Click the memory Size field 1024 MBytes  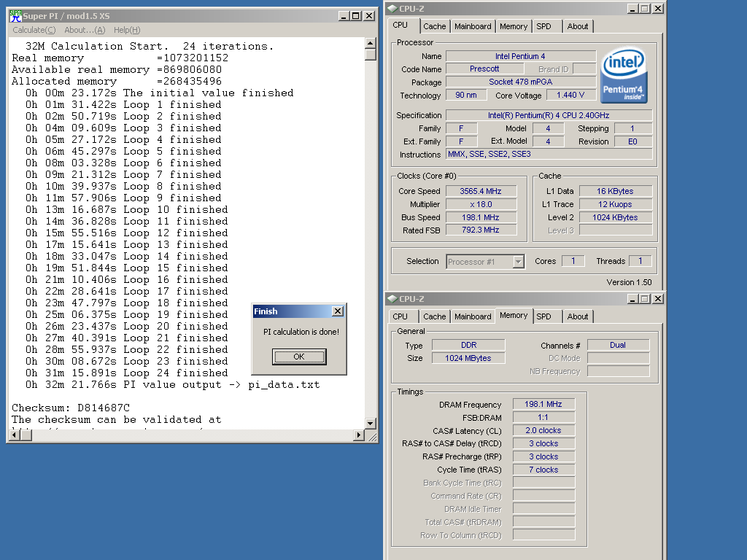[468, 358]
